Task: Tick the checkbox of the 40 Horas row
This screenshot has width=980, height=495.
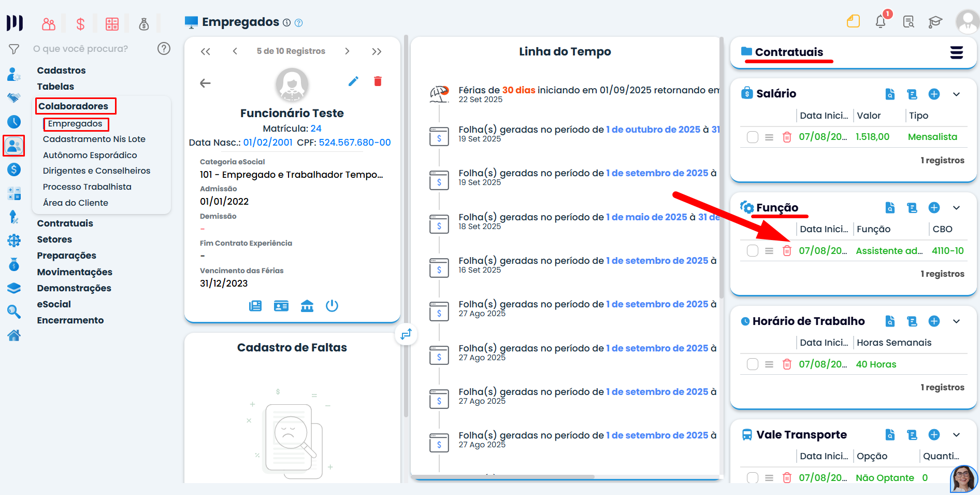Action: (753, 364)
